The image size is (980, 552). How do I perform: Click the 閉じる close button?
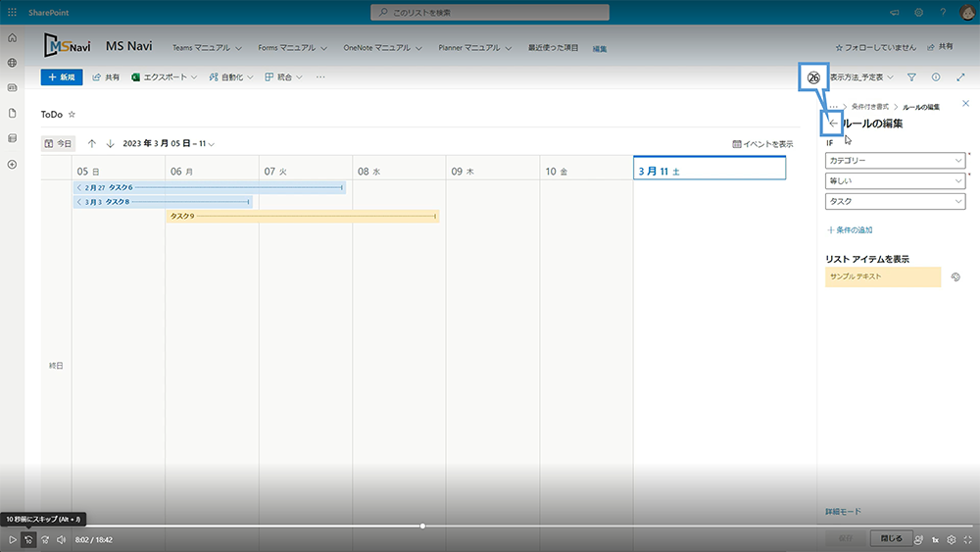[891, 538]
